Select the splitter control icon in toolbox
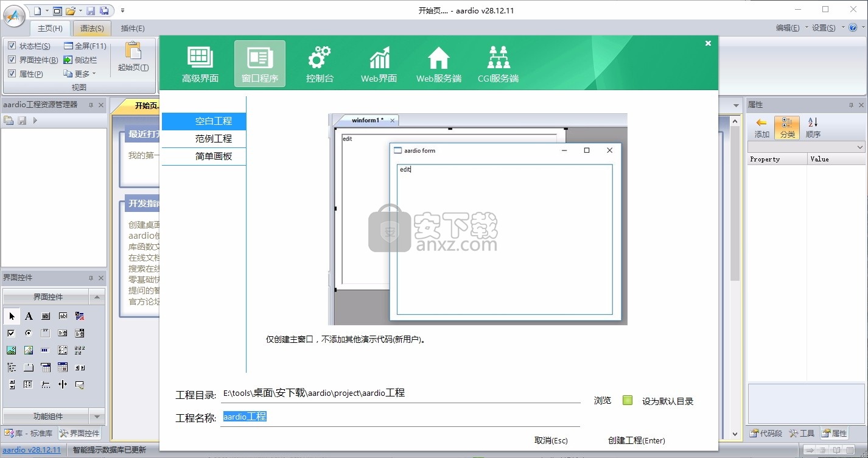 (63, 384)
